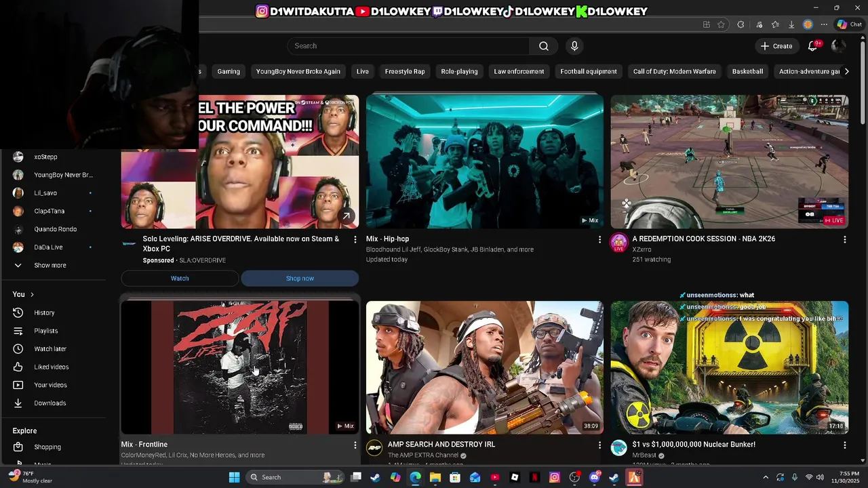Image resolution: width=868 pixels, height=488 pixels.
Task: Open The AMP EXTRA Channel avatar
Action: [x=374, y=447]
